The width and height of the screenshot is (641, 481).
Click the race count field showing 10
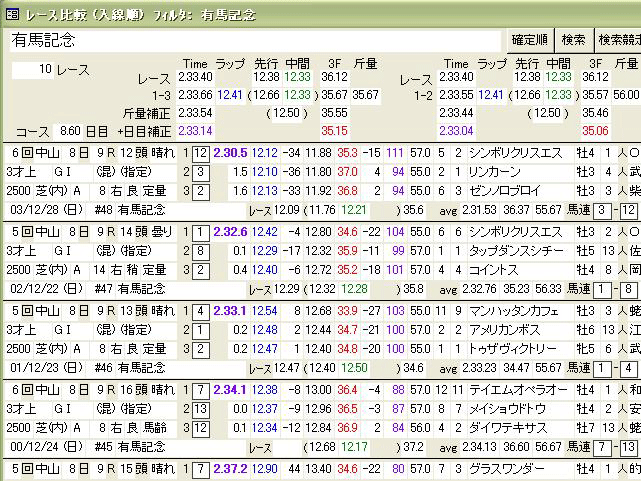tap(33, 70)
